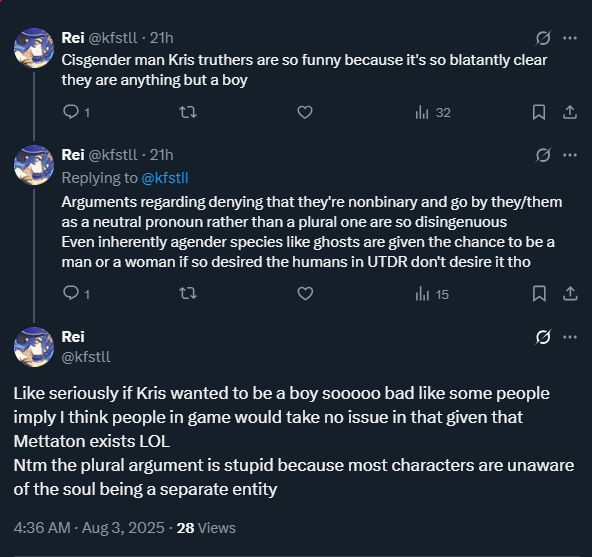Image resolution: width=592 pixels, height=557 pixels.
Task: Bookmark the second tweet
Action: coord(539,293)
